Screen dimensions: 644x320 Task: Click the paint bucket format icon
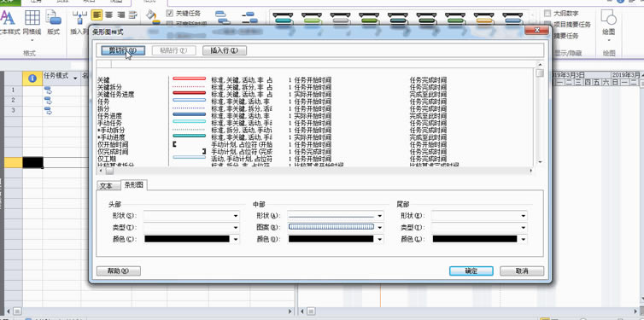point(153,16)
